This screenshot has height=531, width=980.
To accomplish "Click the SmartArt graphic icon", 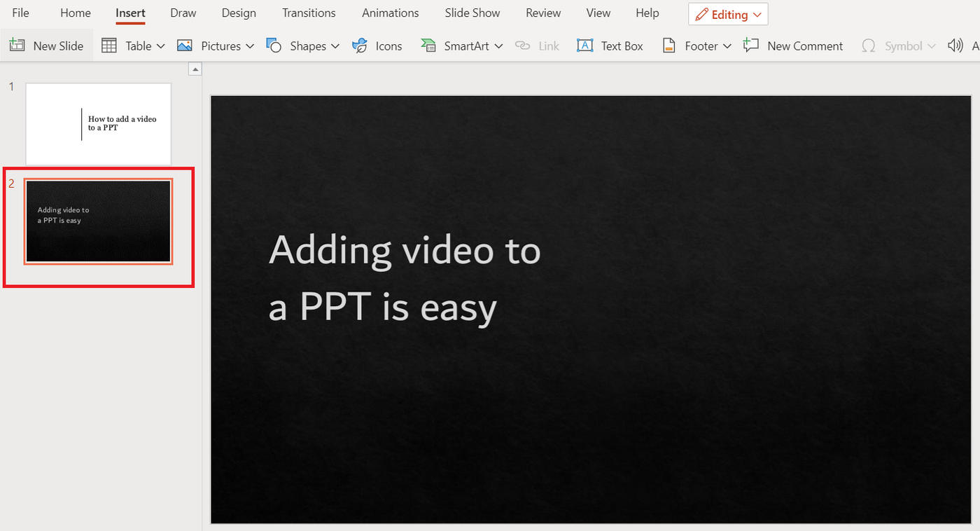I will (x=428, y=45).
